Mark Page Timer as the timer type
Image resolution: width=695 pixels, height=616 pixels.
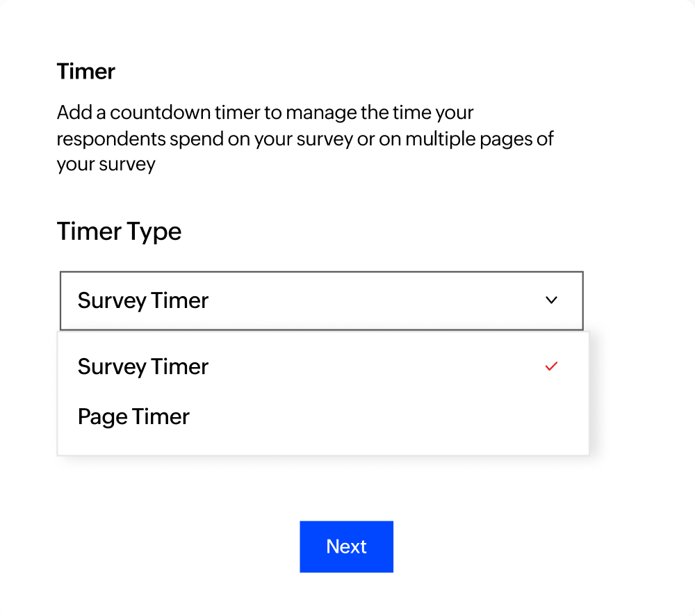(133, 416)
